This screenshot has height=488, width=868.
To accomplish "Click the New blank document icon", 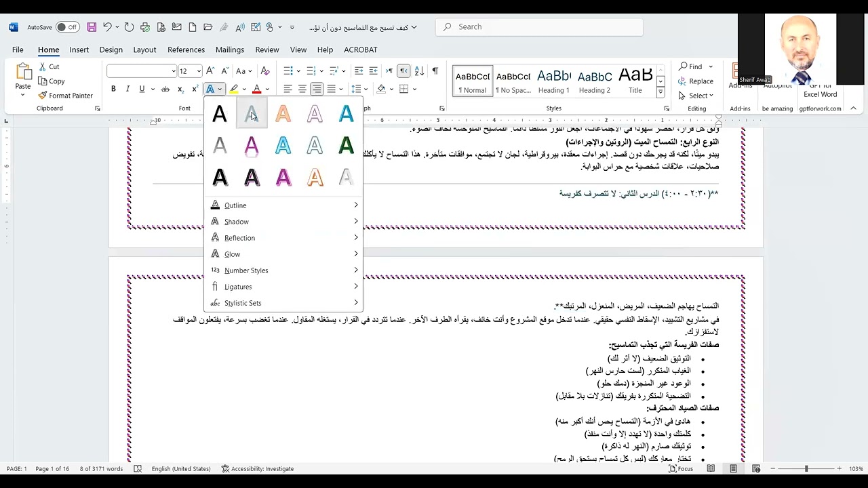I will (193, 27).
